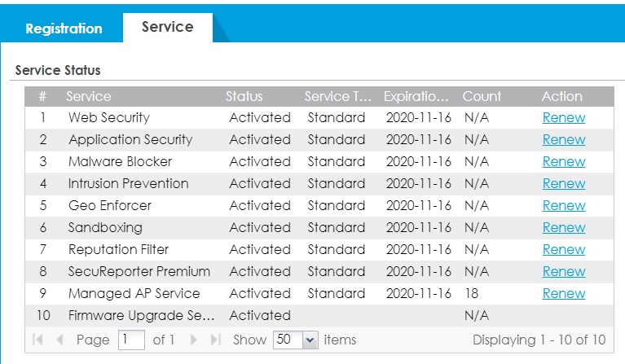Viewport: 625px width, 364px height.
Task: Click the page number input field
Action: (130, 340)
